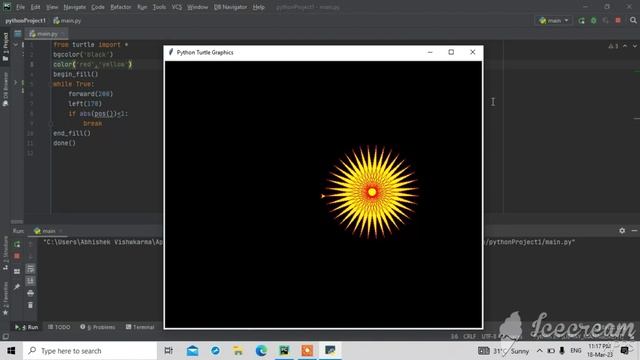Click the project view icon left of main.py tab
The image size is (640, 360).
click(18, 34)
